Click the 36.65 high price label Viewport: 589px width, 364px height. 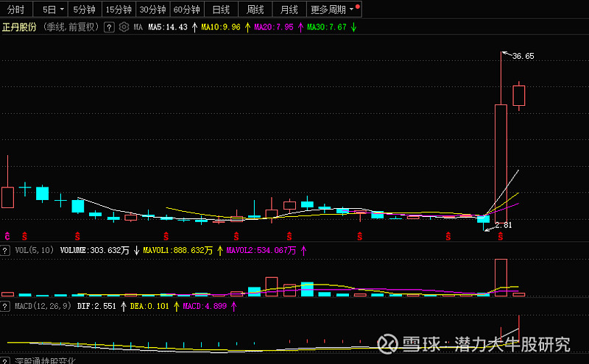pyautogui.click(x=523, y=57)
